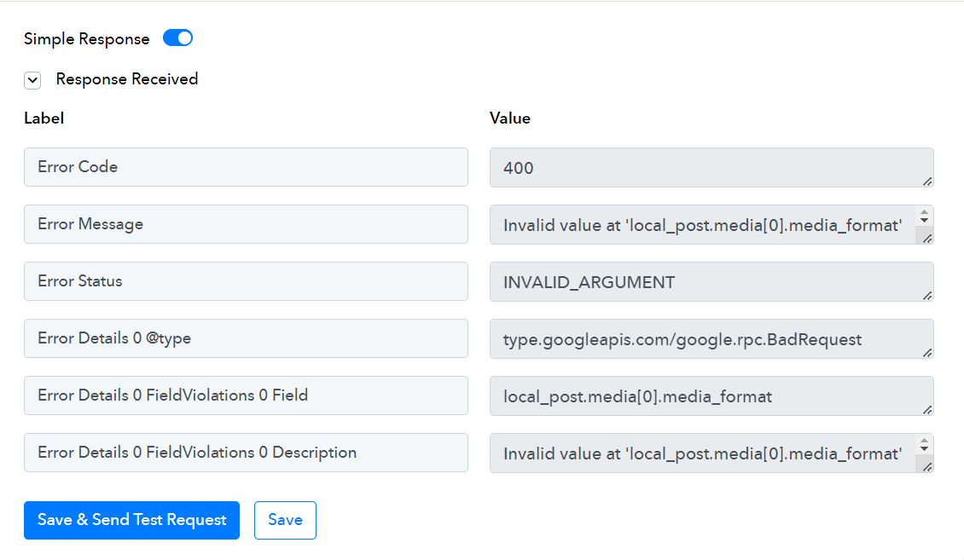Click resize grip of the Error Message value
Screen dimensions: 964x560
927,239
